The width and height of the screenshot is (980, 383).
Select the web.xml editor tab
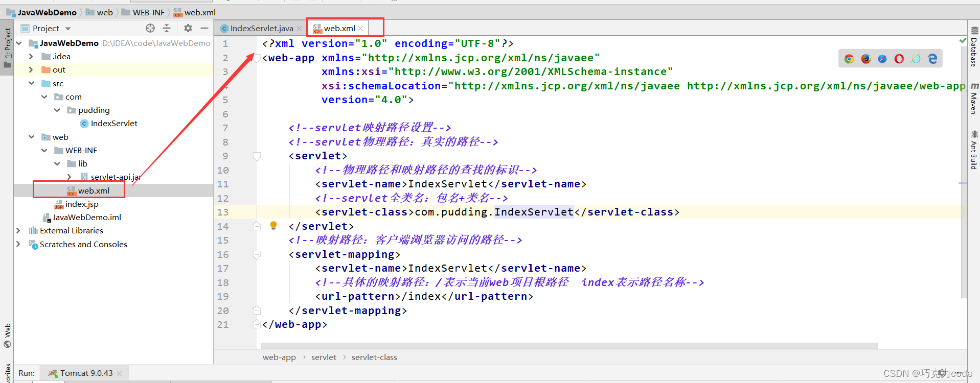pos(339,28)
